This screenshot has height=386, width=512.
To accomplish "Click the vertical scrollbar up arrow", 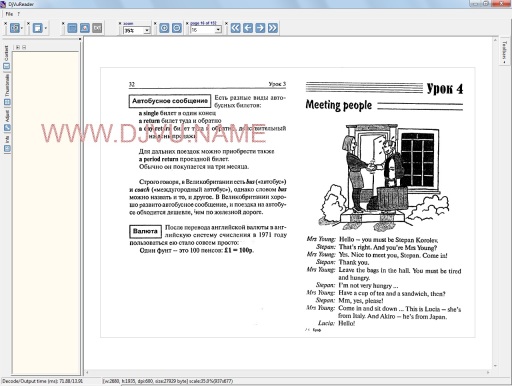I will [495, 40].
